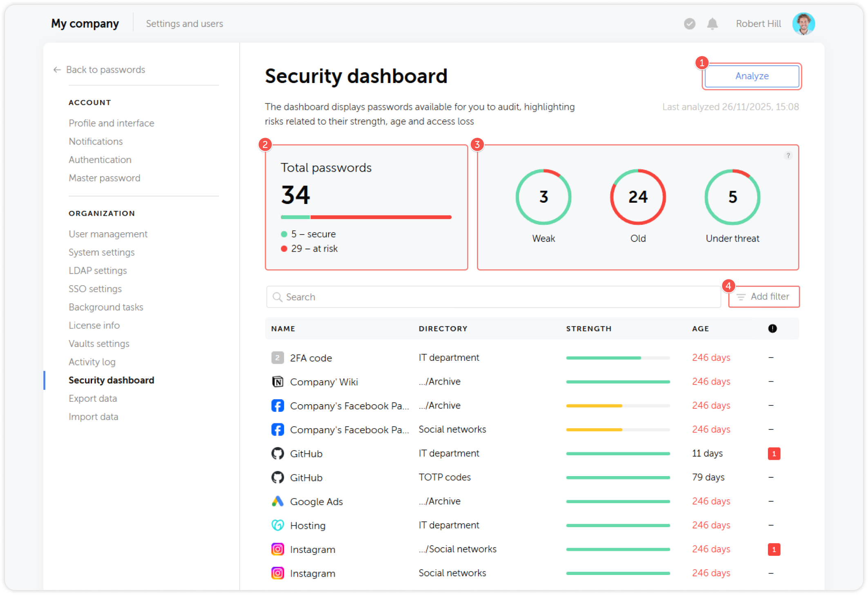
Task: Click the Google Ads icon
Action: click(277, 501)
